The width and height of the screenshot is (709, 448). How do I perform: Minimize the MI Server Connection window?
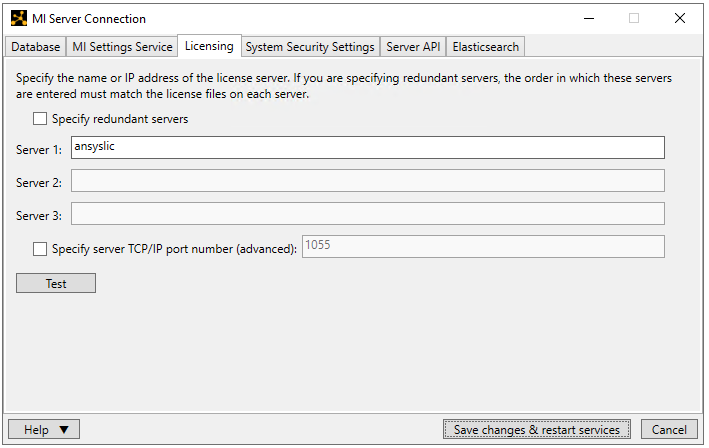[588, 18]
